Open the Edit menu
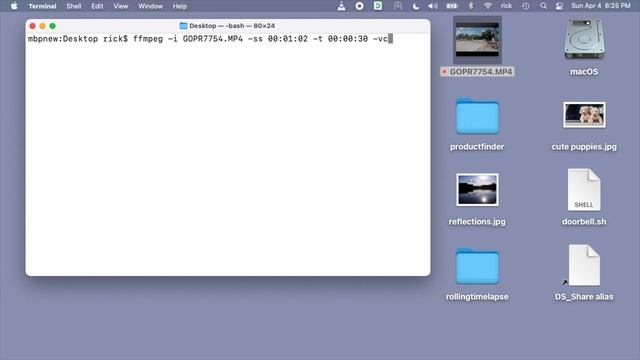 [97, 6]
